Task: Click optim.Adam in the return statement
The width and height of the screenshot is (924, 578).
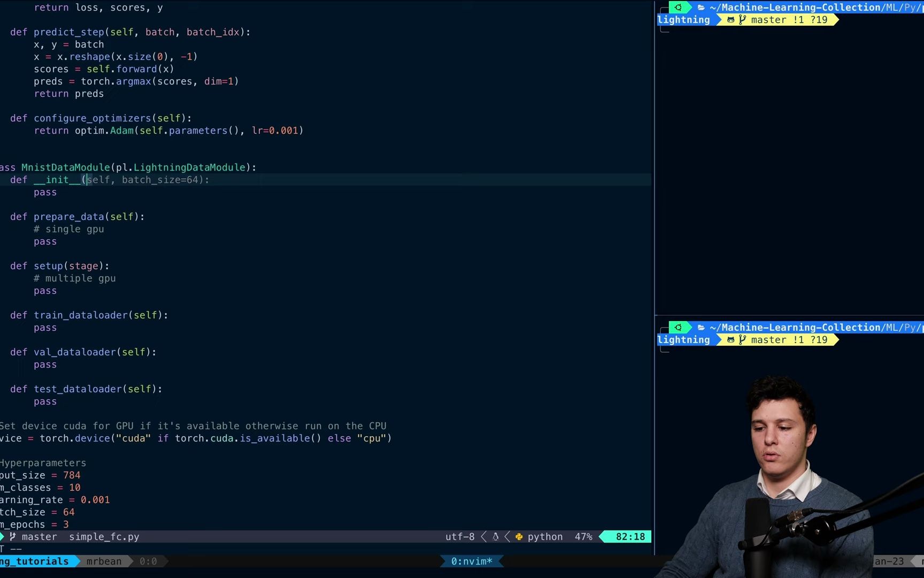Action: (104, 131)
